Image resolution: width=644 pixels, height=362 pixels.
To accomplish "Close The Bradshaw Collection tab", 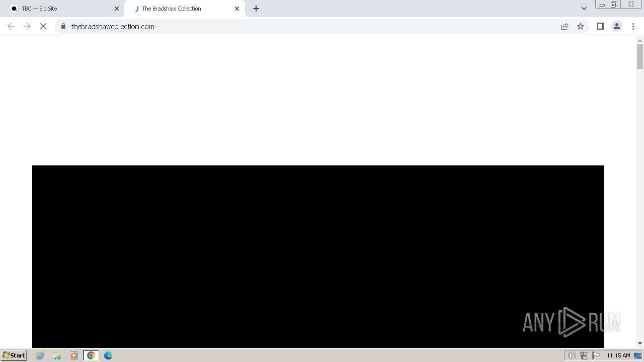I will pyautogui.click(x=237, y=9).
